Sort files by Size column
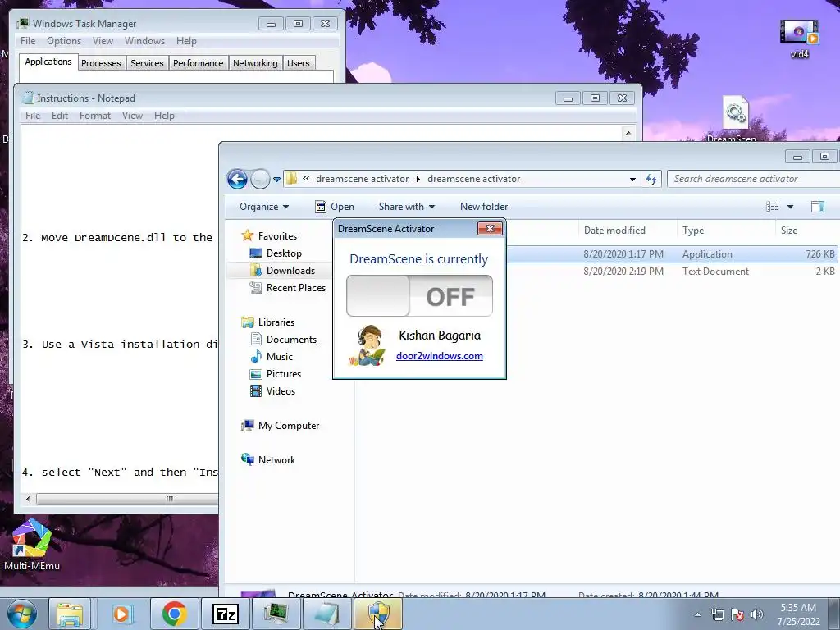This screenshot has width=840, height=630. point(788,231)
